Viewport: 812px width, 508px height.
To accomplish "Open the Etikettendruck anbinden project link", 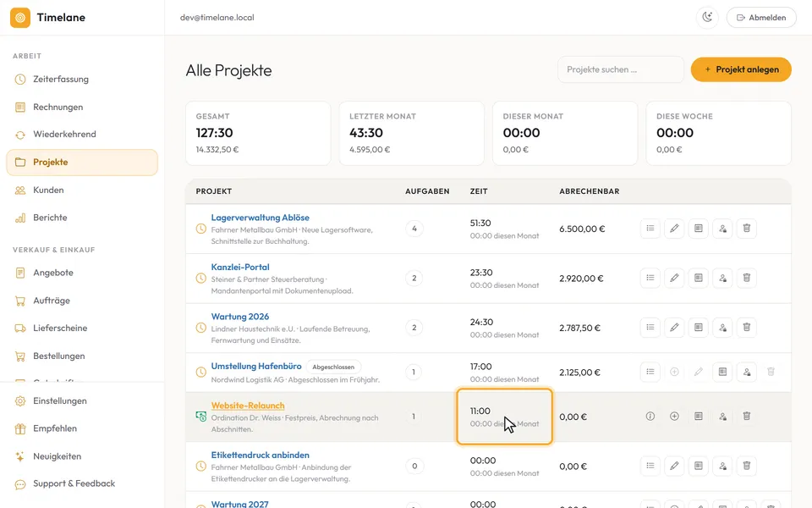I will [x=260, y=456].
